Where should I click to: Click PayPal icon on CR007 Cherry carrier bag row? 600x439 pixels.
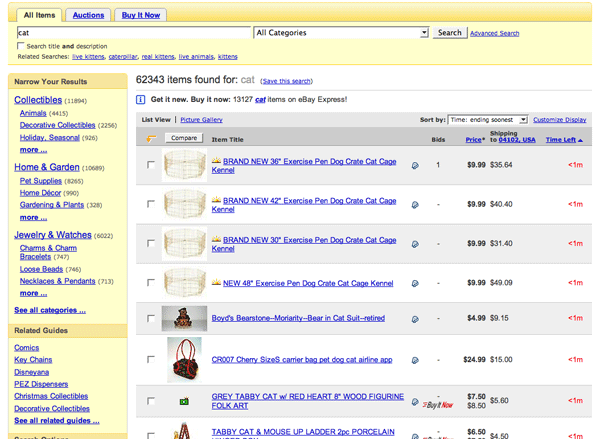[x=415, y=361]
